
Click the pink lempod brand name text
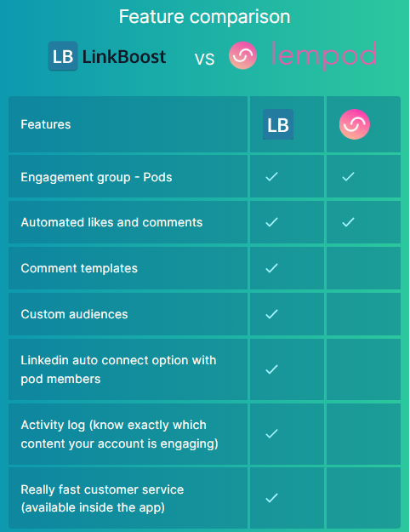click(324, 56)
